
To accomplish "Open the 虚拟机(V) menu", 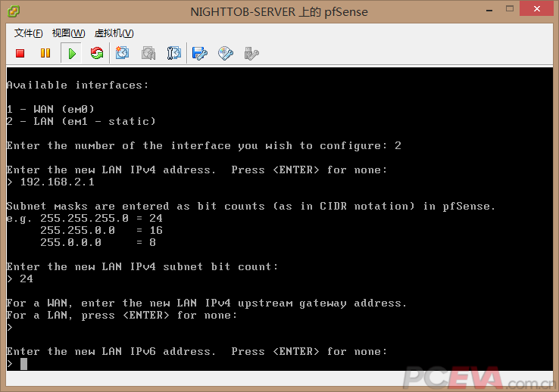I will [114, 33].
